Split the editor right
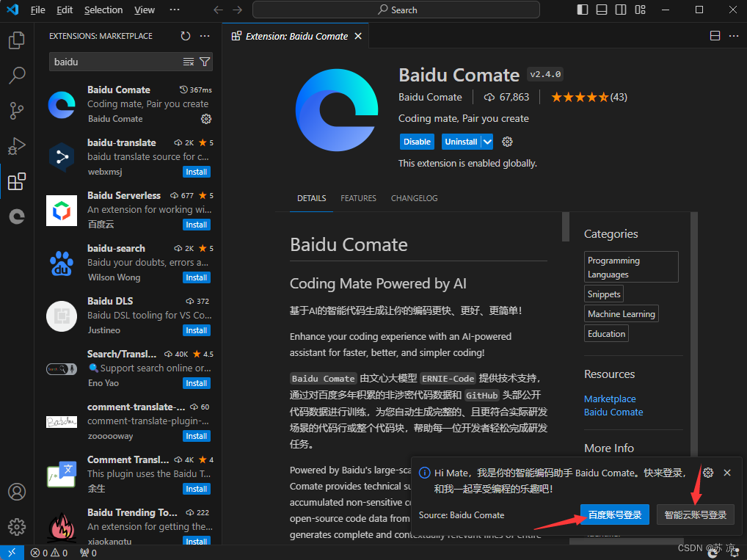 (x=715, y=36)
